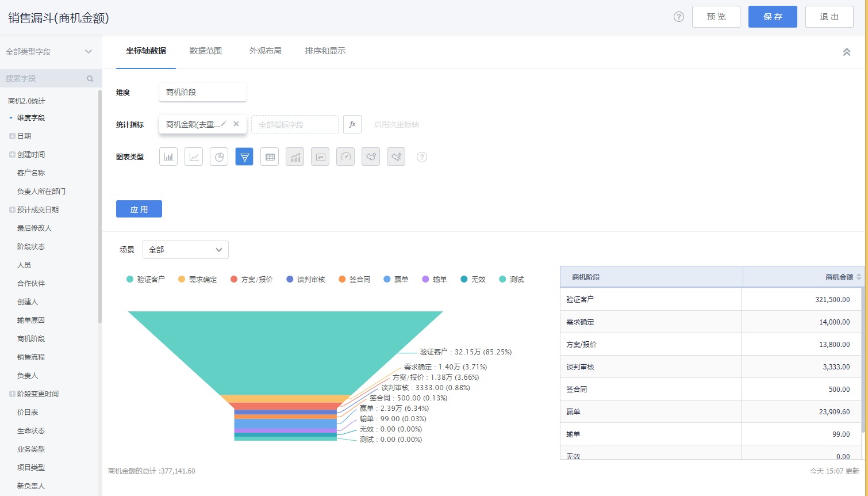
Task: Click the 应用 button
Action: (x=139, y=209)
